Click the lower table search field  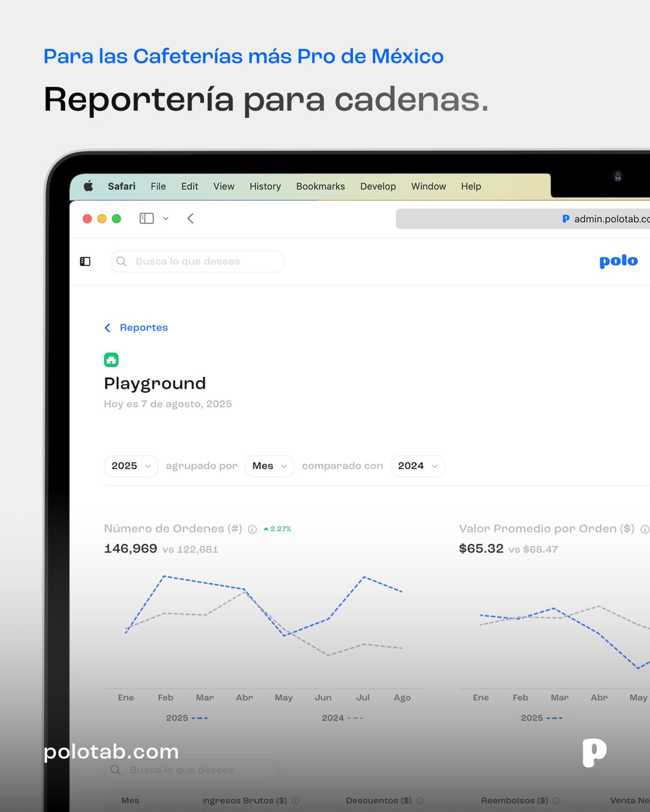[191, 770]
